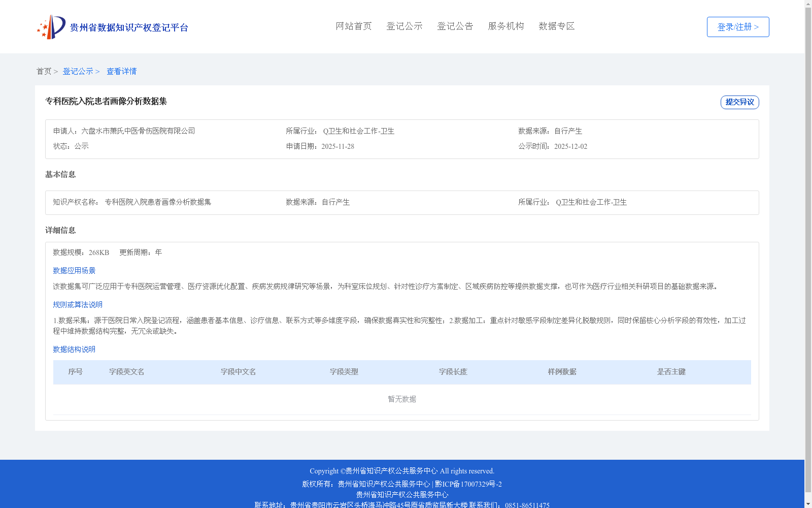Open the 网站首页 menu item

(x=354, y=26)
